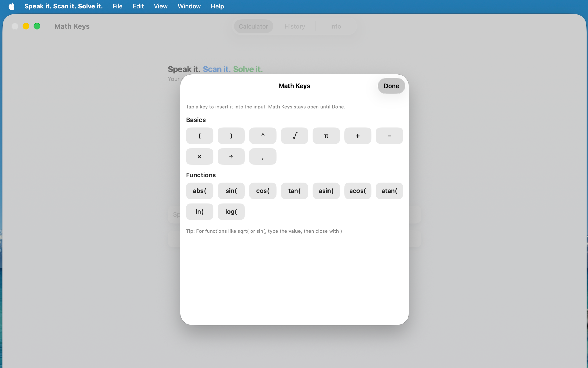Insert the asin( function
Viewport: 588px width, 368px height.
coord(326,191)
